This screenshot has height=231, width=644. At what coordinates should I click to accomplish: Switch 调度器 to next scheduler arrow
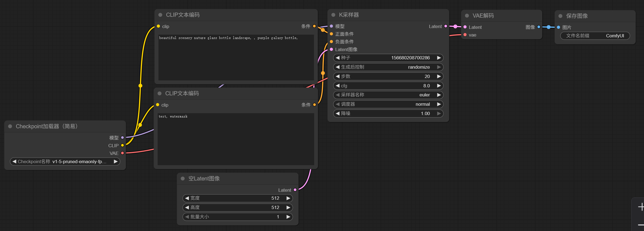pyautogui.click(x=439, y=104)
